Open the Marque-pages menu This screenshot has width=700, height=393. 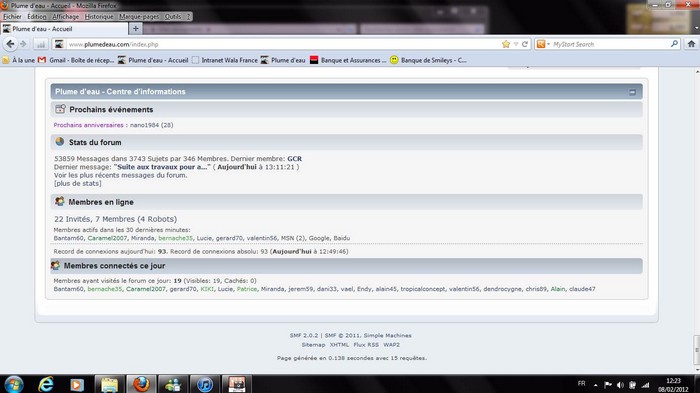click(139, 17)
